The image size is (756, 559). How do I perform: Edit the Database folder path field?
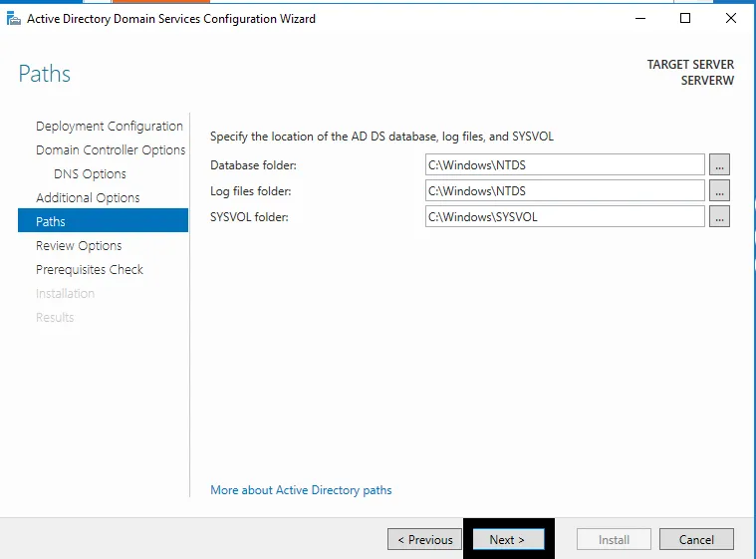[565, 165]
